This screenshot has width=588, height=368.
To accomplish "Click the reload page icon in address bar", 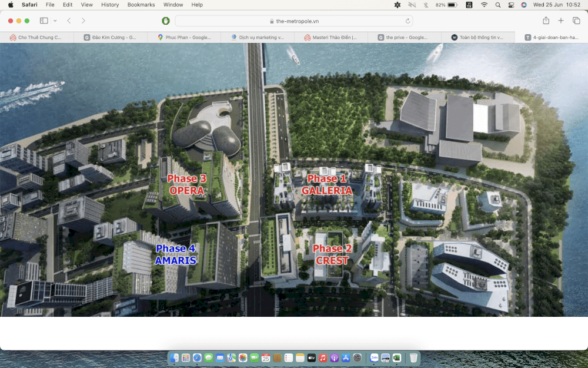I will [x=407, y=21].
